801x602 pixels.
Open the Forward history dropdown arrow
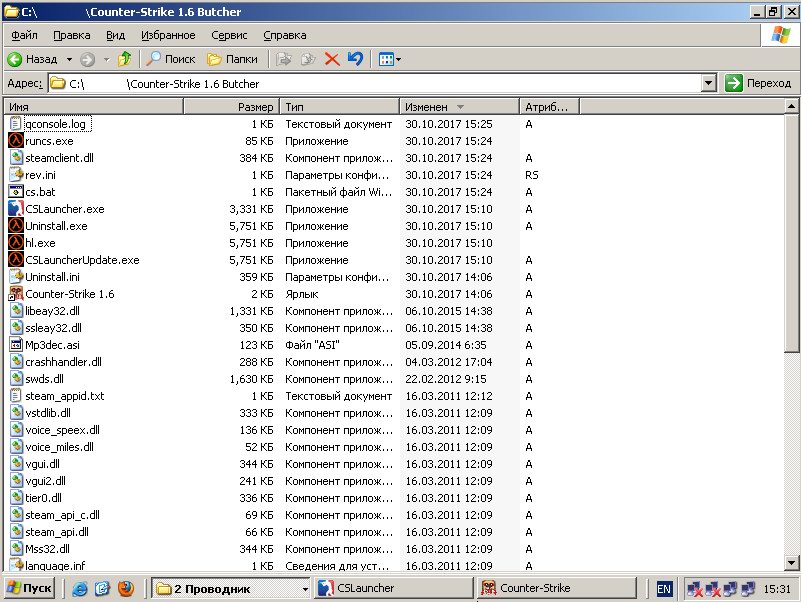point(106,59)
